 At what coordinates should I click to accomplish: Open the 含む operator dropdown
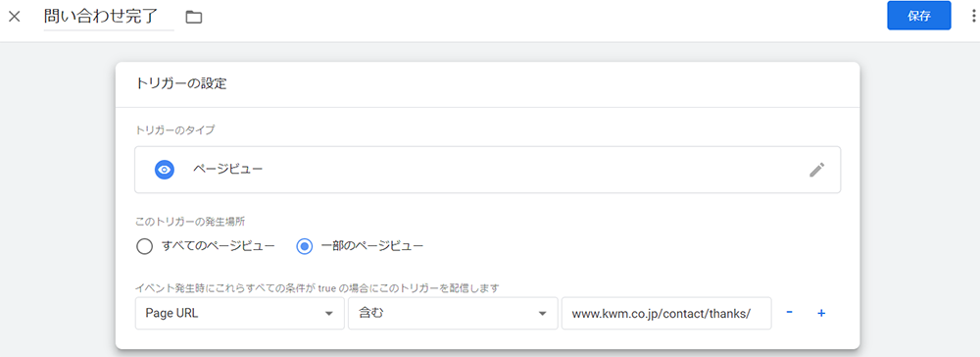[x=453, y=313]
